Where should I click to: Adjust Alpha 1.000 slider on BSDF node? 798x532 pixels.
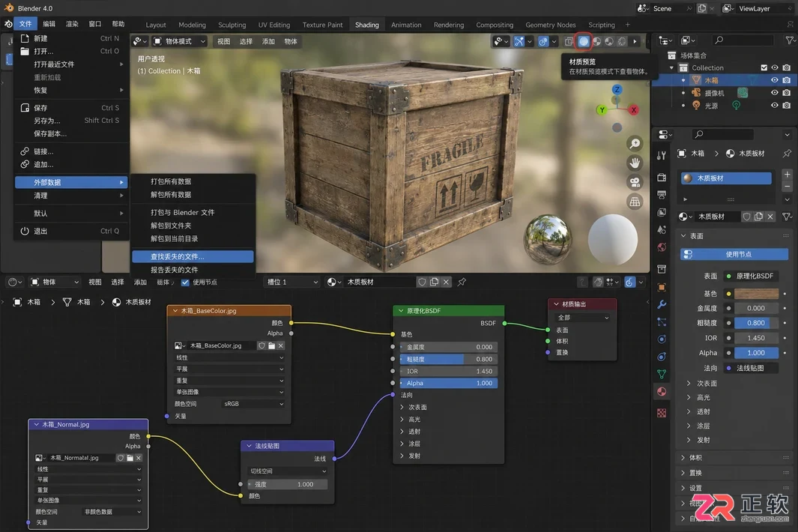pos(450,384)
